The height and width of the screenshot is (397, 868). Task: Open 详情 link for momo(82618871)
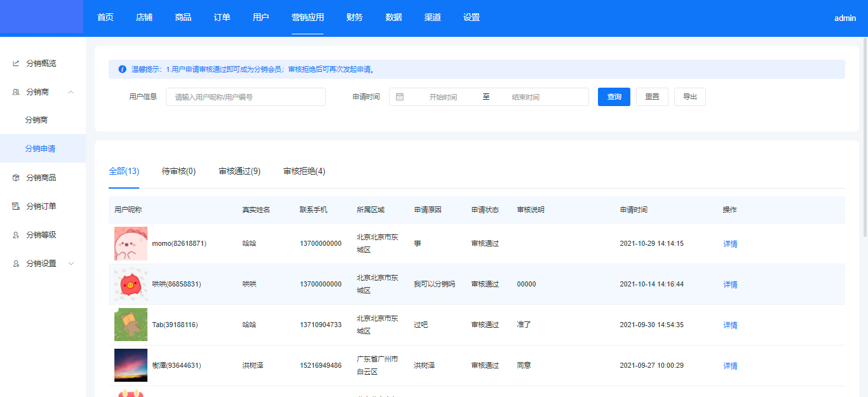pyautogui.click(x=730, y=244)
